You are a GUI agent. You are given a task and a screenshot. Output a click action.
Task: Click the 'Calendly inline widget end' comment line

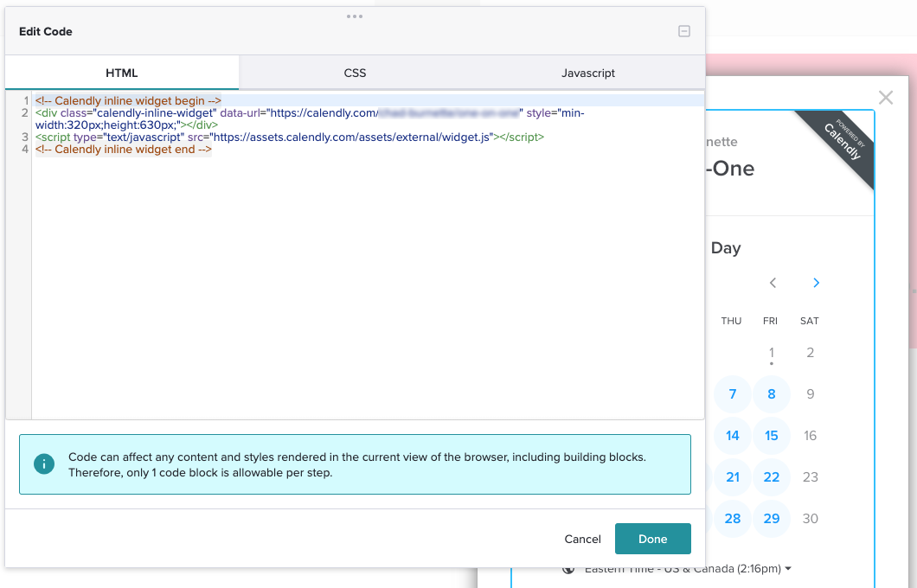(x=124, y=149)
